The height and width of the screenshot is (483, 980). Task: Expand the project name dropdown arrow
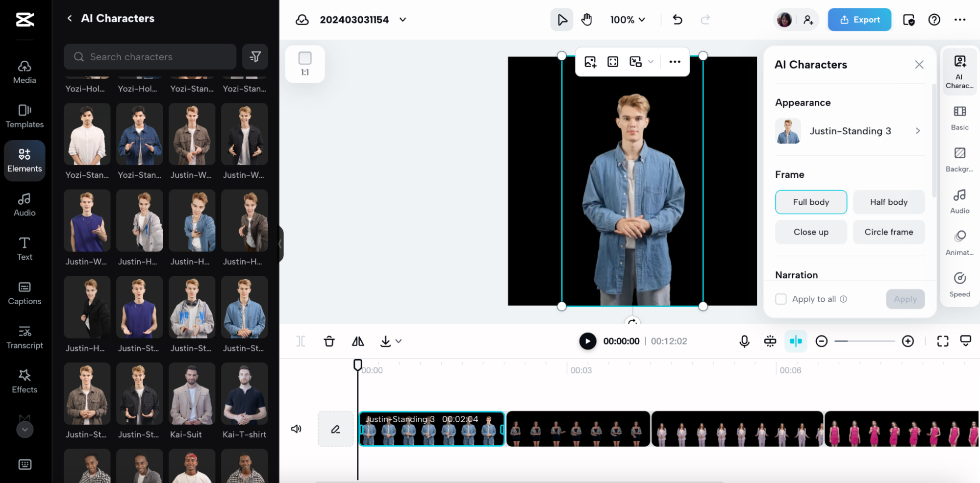[402, 20]
